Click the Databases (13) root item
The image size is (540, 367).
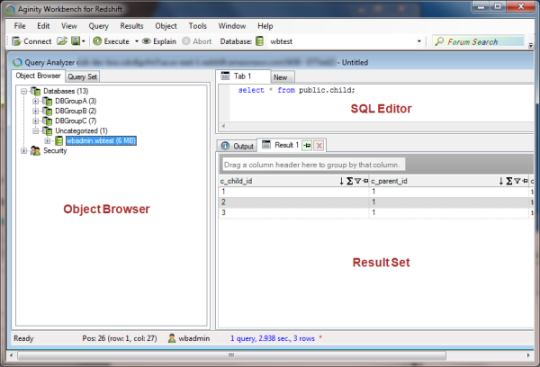[66, 91]
